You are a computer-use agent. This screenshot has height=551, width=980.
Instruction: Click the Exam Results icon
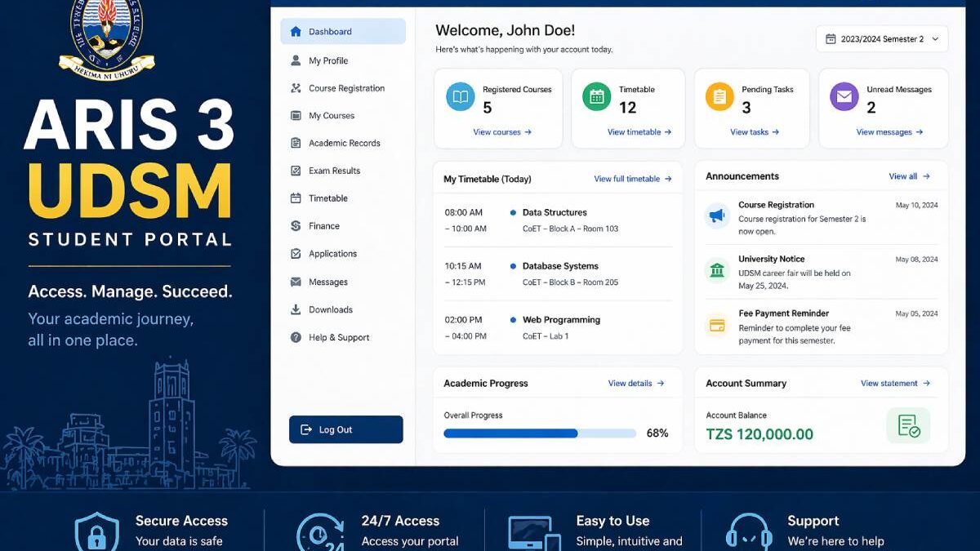tap(296, 171)
